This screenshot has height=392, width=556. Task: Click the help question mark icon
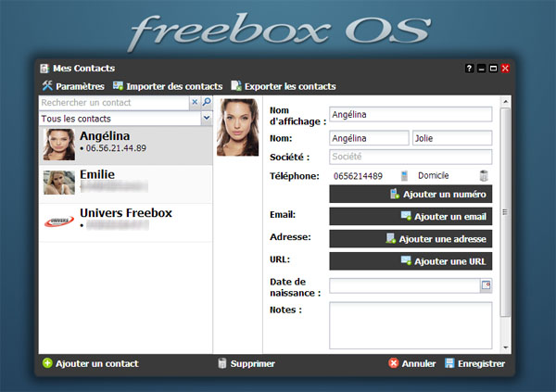click(469, 69)
